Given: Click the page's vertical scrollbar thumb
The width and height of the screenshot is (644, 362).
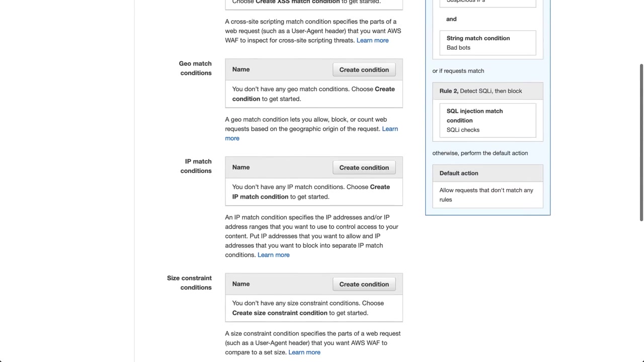Looking at the screenshot, I should pos(641,142).
